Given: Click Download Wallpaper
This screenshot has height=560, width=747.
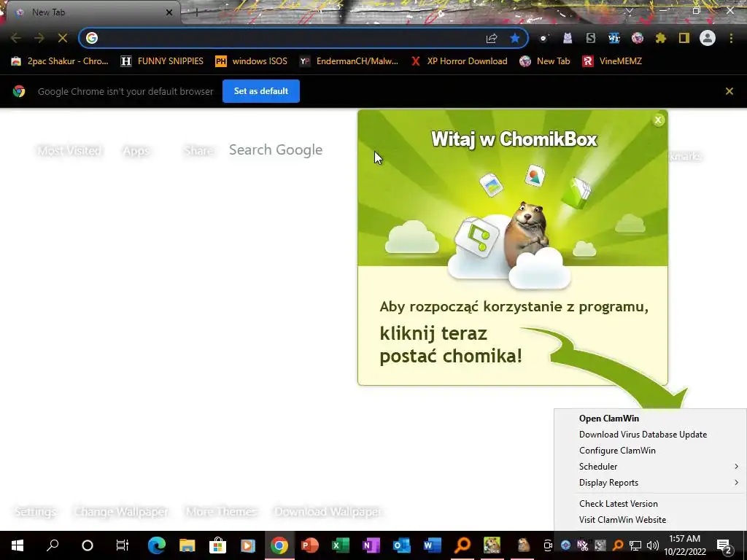Looking at the screenshot, I should [328, 511].
